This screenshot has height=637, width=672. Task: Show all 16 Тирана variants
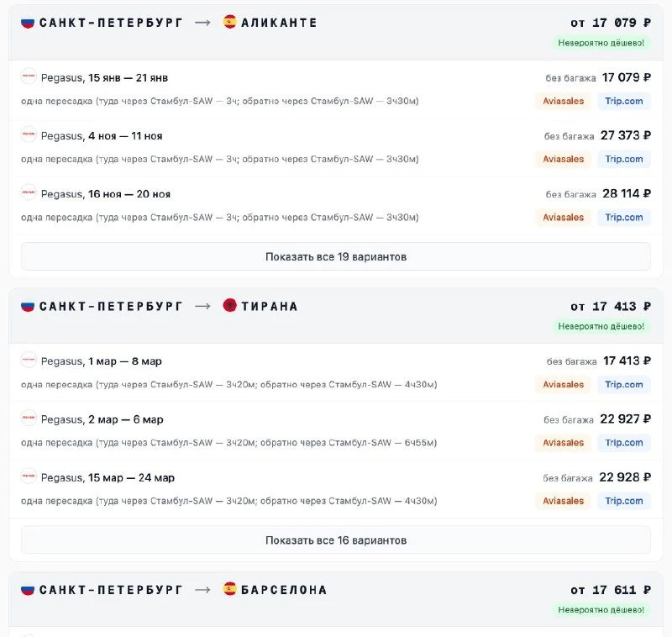point(336,540)
